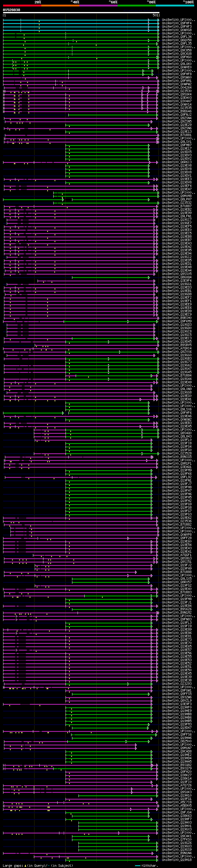This screenshot has width=197, height=868.
Task: Open hit UniRef100_Q0WVG8
Action: pyautogui.click(x=177, y=30)
